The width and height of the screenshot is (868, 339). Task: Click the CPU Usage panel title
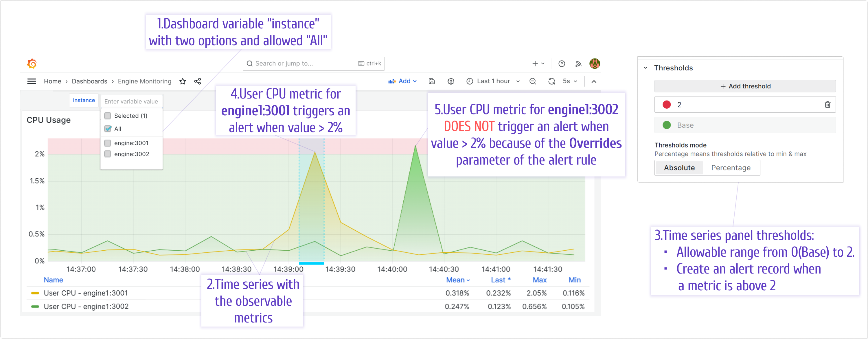point(49,121)
